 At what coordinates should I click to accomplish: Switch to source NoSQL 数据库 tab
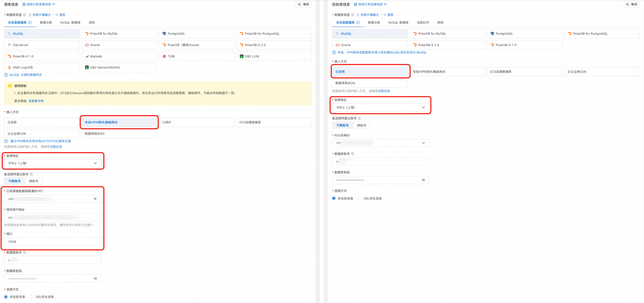click(70, 22)
